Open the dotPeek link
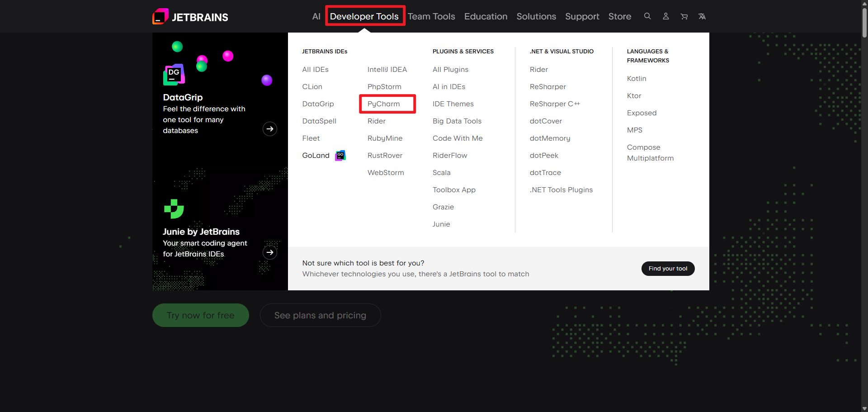This screenshot has height=412, width=868. (544, 156)
